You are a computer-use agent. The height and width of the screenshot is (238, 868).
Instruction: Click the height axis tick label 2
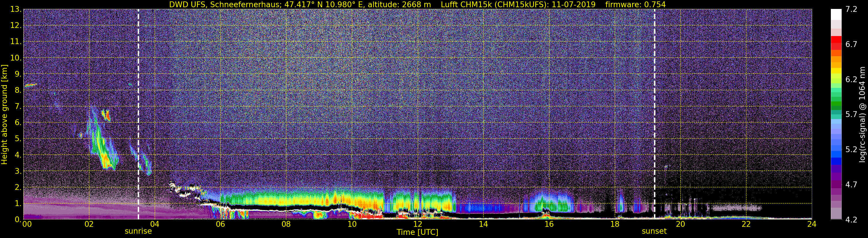pyautogui.click(x=18, y=188)
